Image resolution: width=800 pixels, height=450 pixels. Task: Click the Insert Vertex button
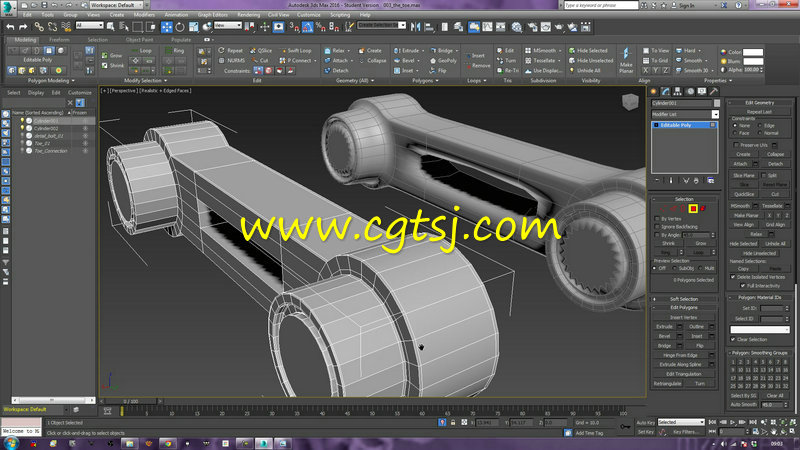[x=683, y=317]
